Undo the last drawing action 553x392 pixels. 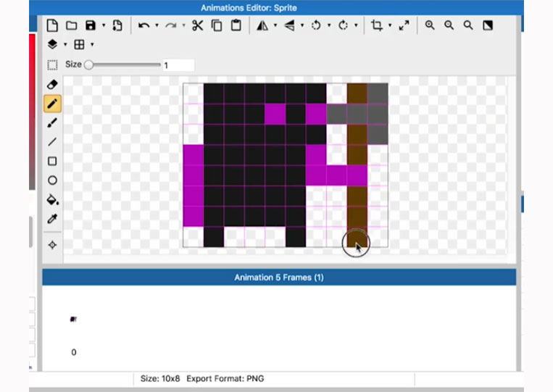click(144, 25)
